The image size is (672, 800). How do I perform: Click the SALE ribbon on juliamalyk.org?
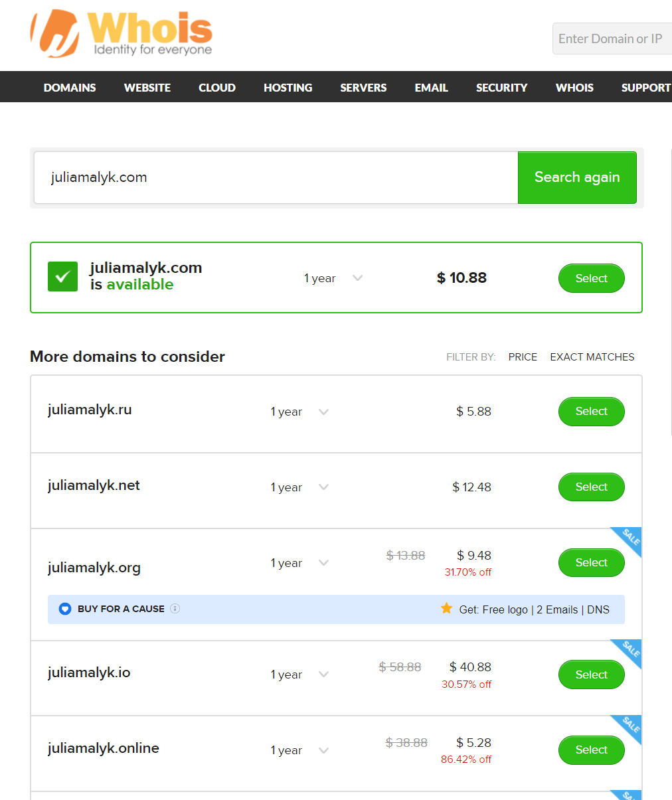coord(629,540)
